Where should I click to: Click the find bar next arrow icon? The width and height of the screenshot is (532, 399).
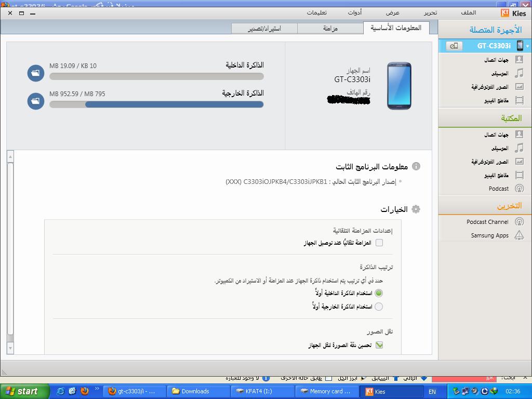coord(424,378)
